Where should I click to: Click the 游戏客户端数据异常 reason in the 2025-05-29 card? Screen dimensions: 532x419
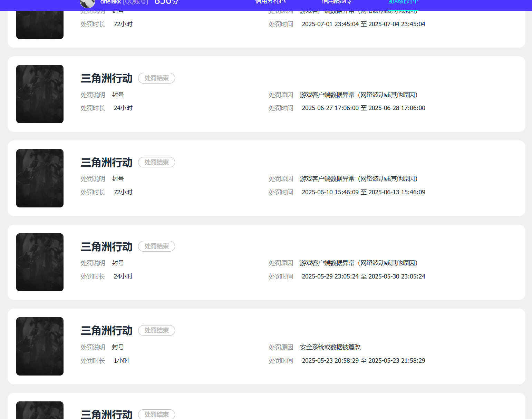359,263
